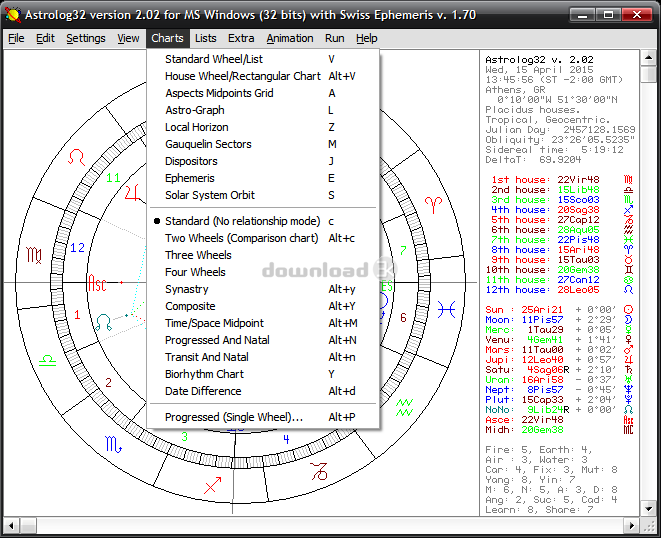The height and width of the screenshot is (538, 661).
Task: Open the Settings menu
Action: (x=86, y=38)
